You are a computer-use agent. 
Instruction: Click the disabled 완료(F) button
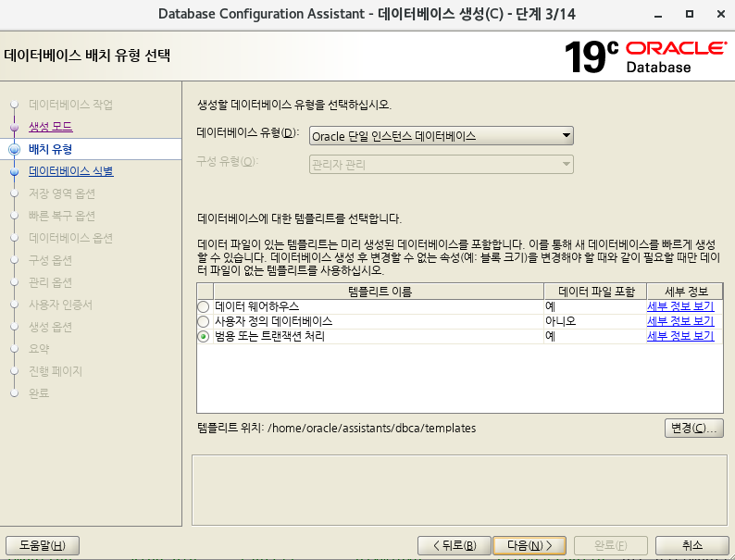point(611,545)
